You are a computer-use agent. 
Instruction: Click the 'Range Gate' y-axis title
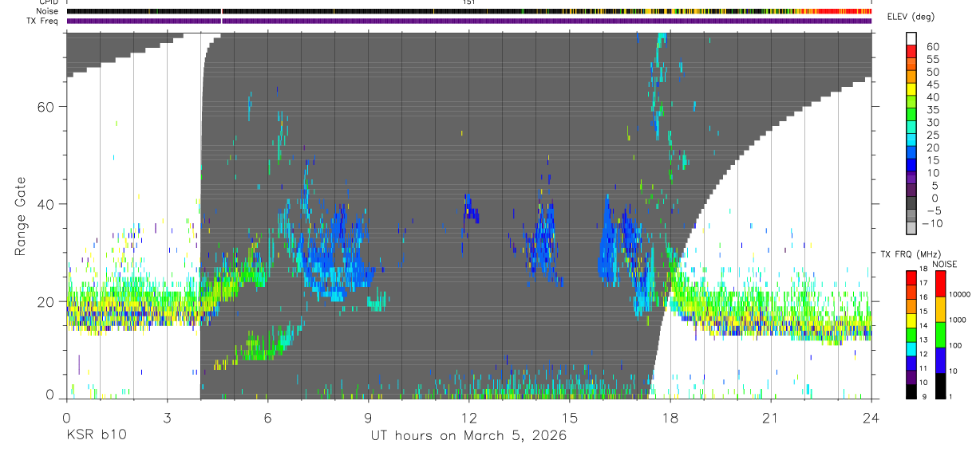click(x=22, y=216)
